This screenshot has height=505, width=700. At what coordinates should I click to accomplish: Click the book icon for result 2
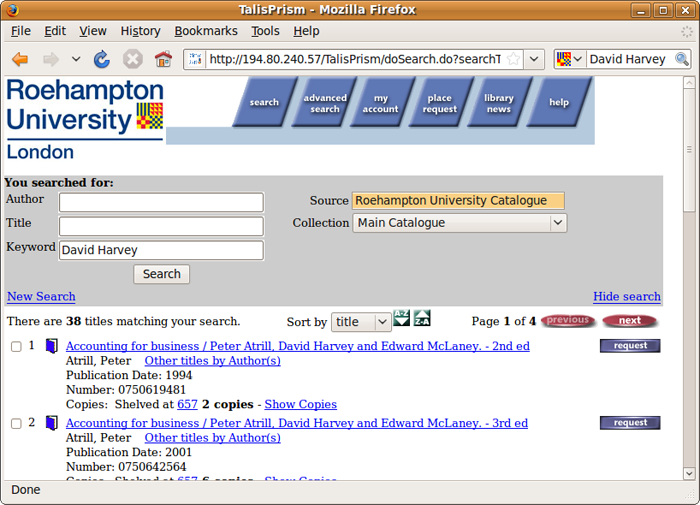(51, 423)
